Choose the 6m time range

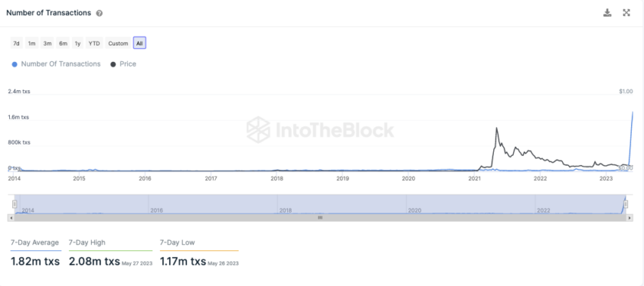(63, 43)
